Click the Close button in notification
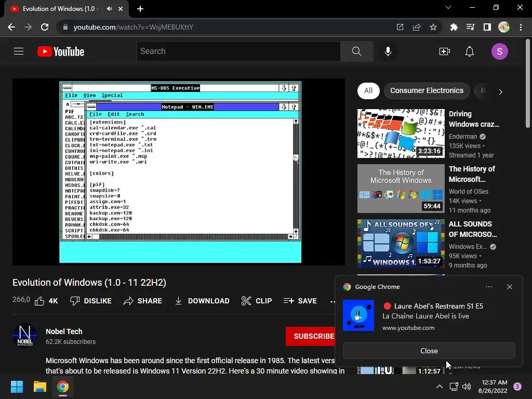This screenshot has height=399, width=532. [429, 351]
